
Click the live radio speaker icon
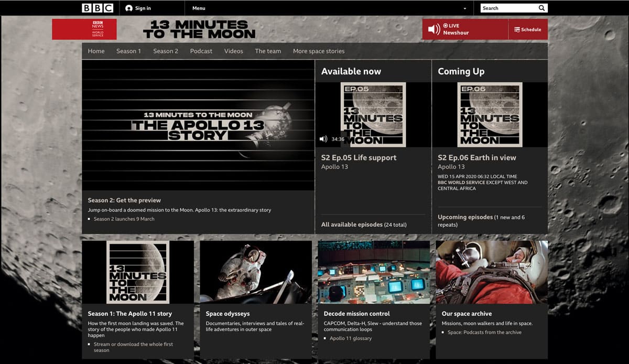434,29
